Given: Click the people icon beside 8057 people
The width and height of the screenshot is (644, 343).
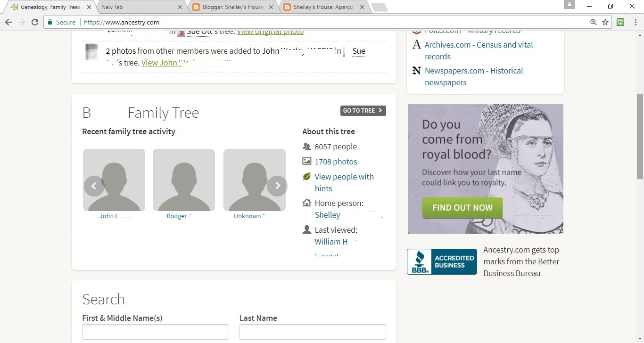Looking at the screenshot, I should click(x=306, y=147).
